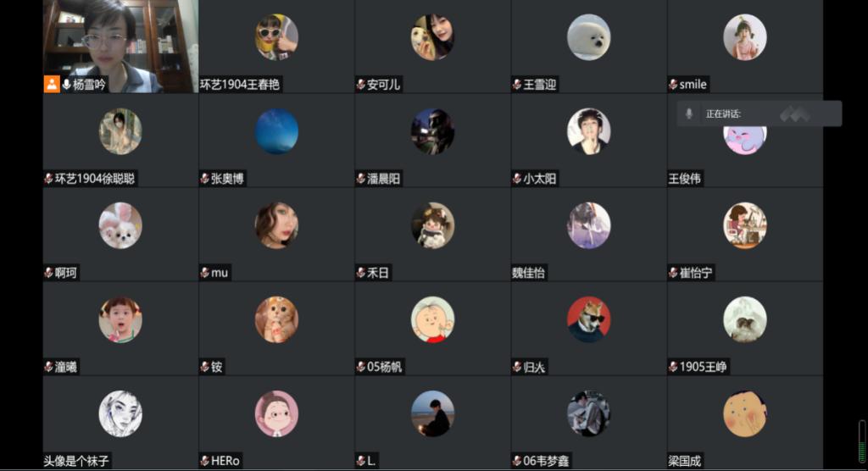Click the muted mic icon beside 张奥博
This screenshot has height=471, width=868.
205,178
